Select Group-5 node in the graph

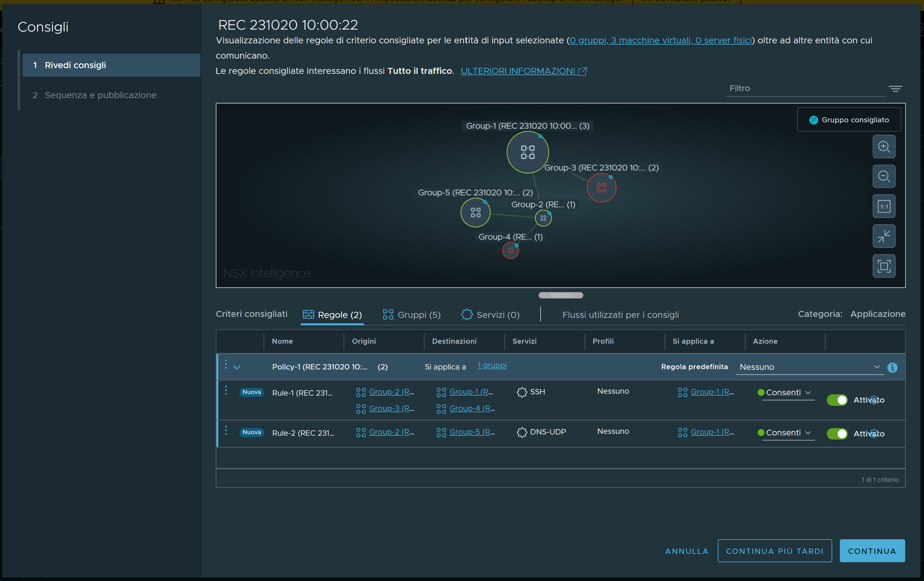tap(476, 212)
